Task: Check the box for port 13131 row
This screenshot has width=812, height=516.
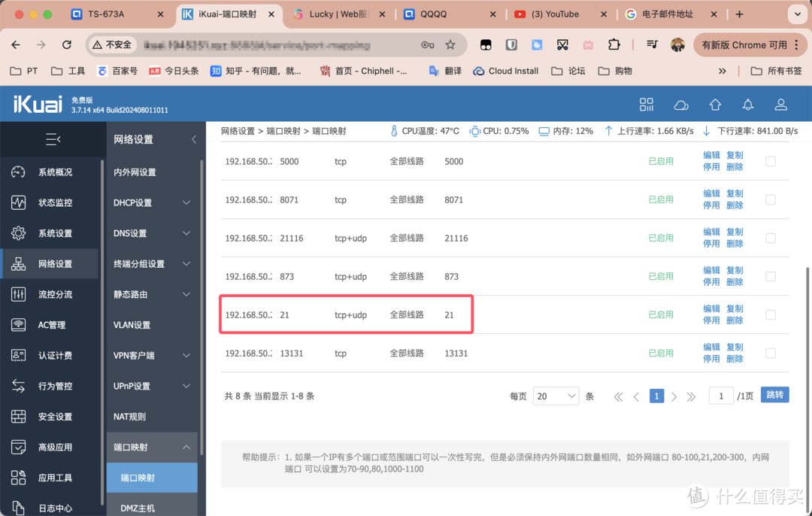Action: click(x=771, y=353)
